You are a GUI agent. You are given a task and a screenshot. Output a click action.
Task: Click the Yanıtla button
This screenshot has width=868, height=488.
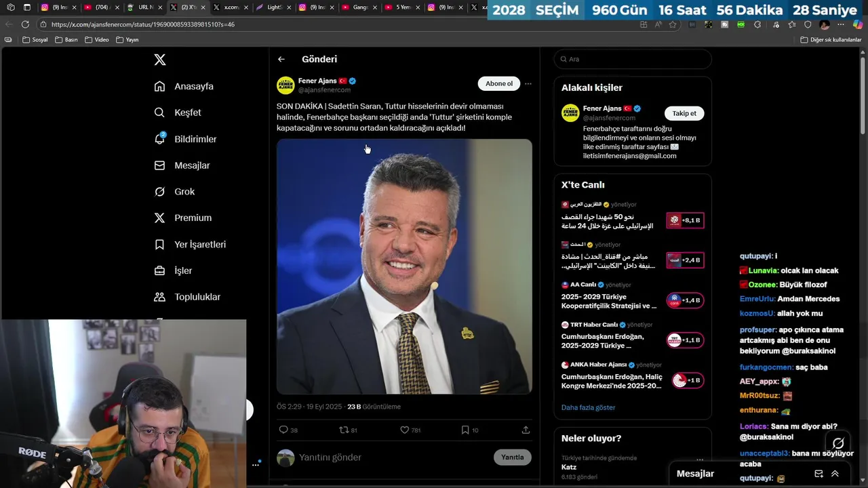pos(513,457)
